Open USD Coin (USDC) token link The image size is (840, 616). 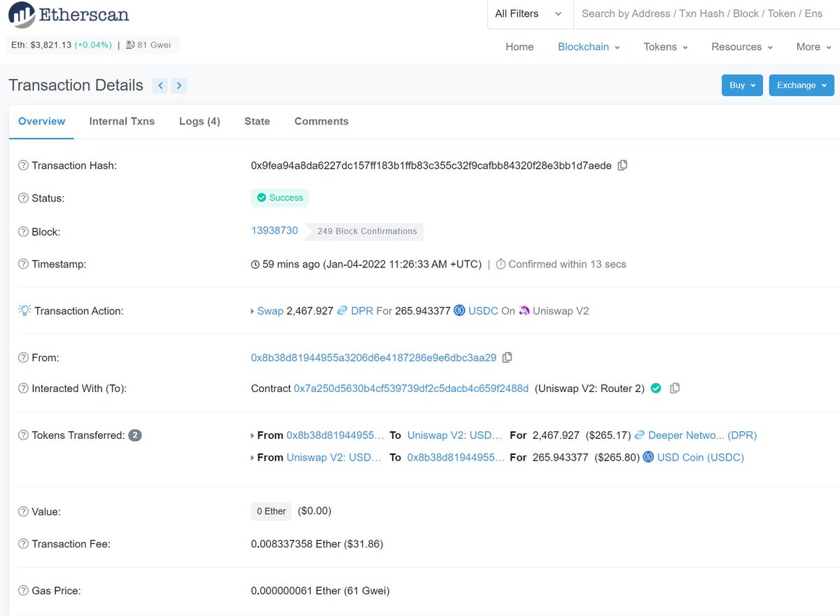click(701, 458)
